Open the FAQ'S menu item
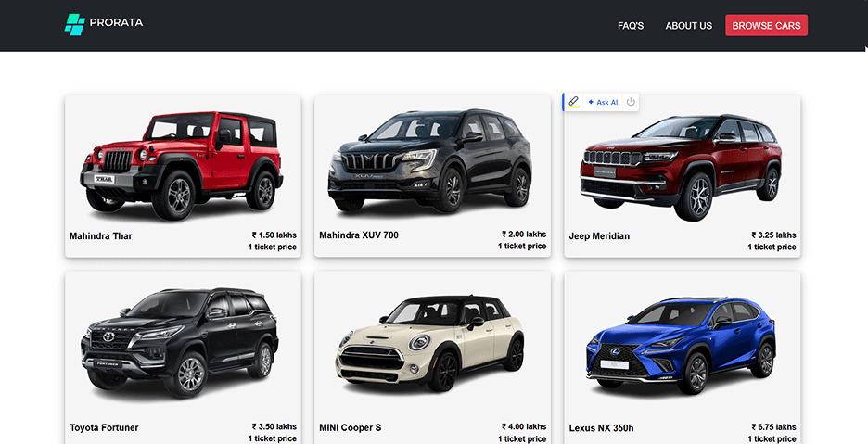 (631, 25)
